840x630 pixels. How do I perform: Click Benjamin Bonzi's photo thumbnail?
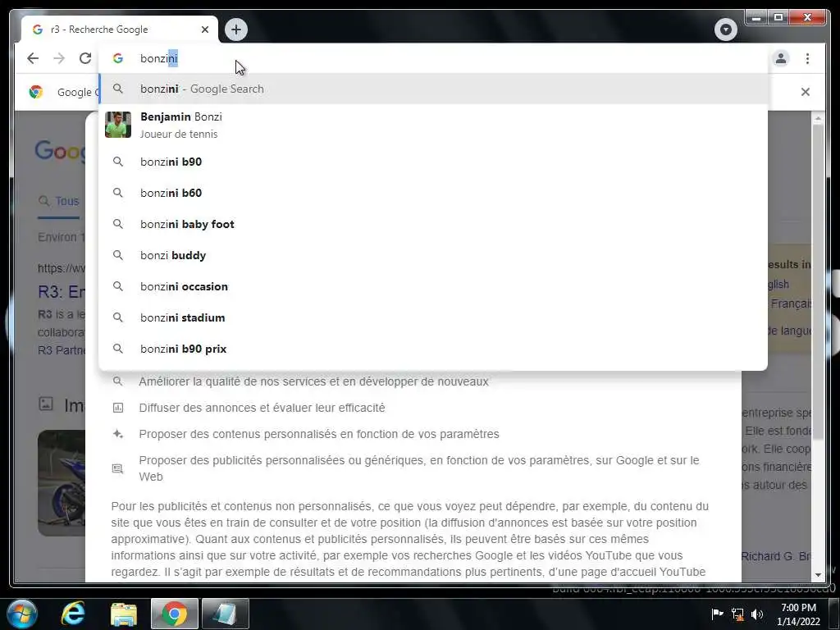[x=118, y=125]
